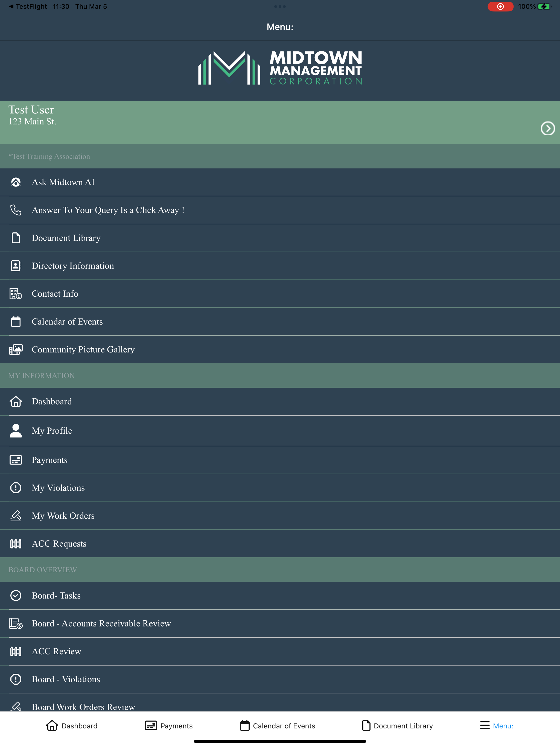Viewport: 560px width, 747px height.
Task: Tap the exclamation icon for Board - Violations
Action: click(16, 679)
